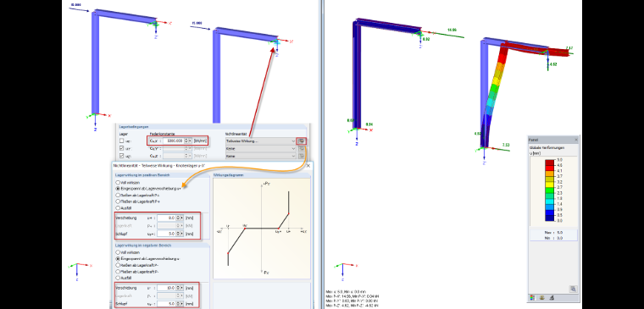The image size is (644, 309).
Task: Click Verschiebung u+ field showing 8.0
Action: click(x=166, y=218)
